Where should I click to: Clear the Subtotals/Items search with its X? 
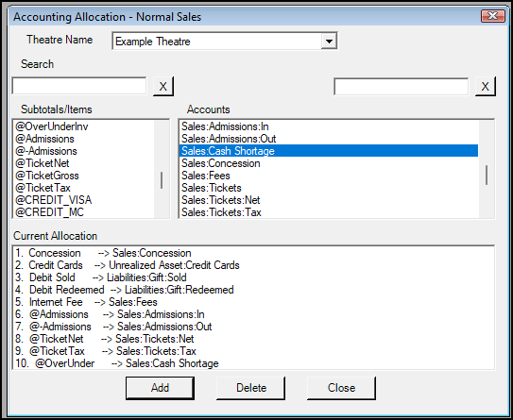click(163, 86)
